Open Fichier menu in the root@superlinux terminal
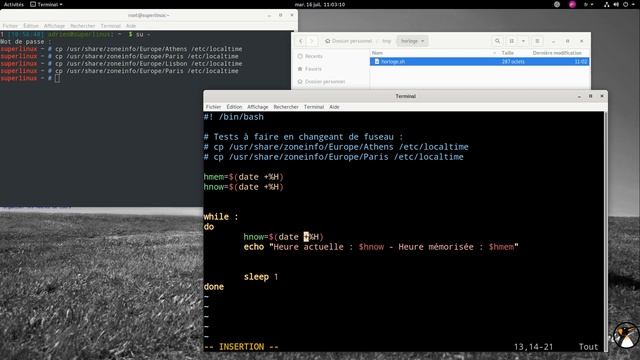Viewport: 640px width, 360px height. click(10, 26)
